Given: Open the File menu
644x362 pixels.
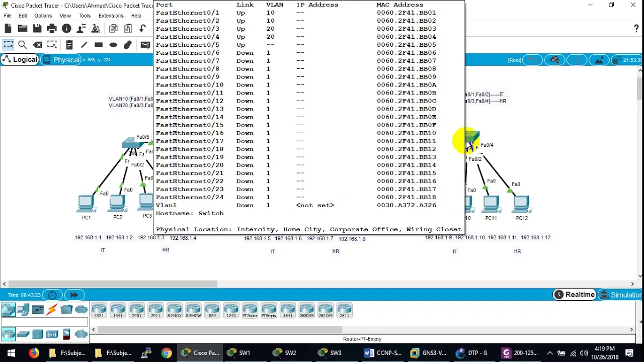Looking at the screenshot, I should coord(8,16).
